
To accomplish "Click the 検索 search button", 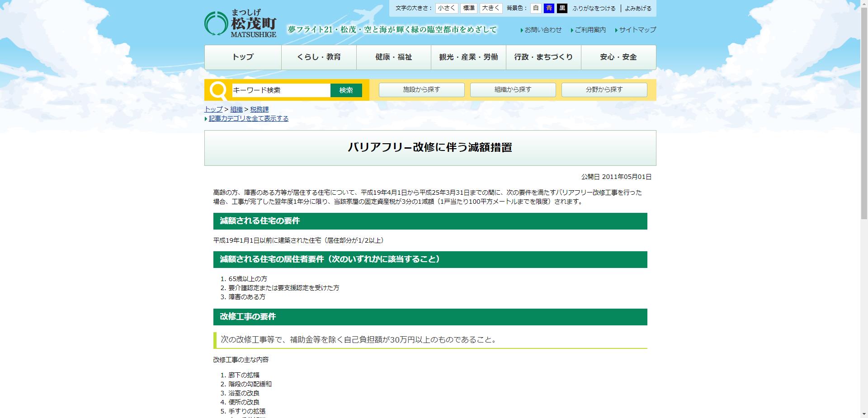I will [346, 90].
